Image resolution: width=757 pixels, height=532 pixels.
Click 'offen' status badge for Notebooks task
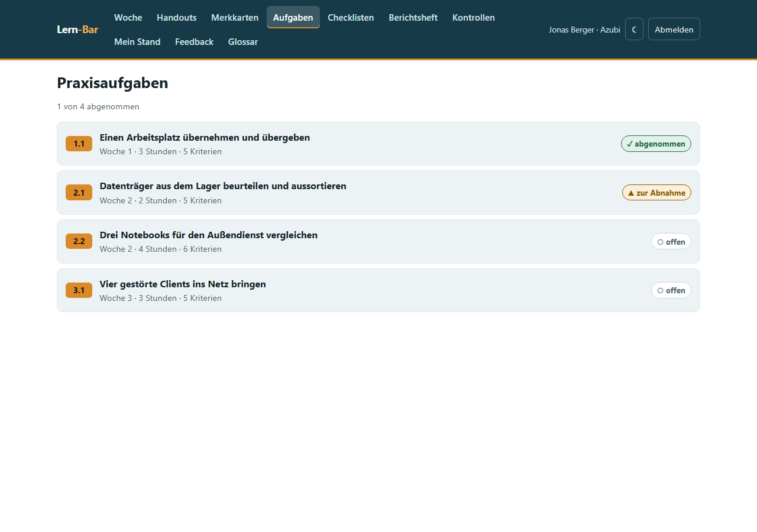671,241
